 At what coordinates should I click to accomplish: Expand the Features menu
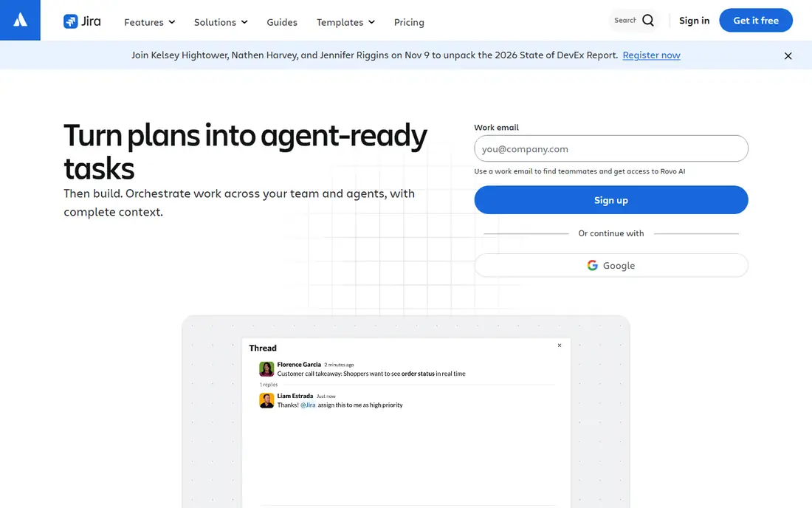tap(150, 22)
